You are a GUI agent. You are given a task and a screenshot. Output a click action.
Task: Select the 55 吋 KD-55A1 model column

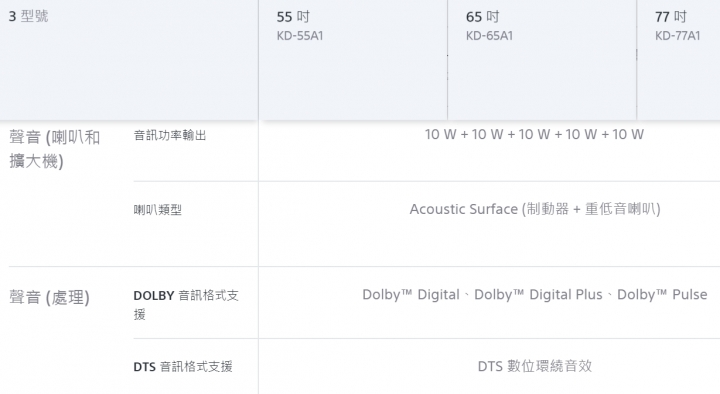(x=353, y=60)
